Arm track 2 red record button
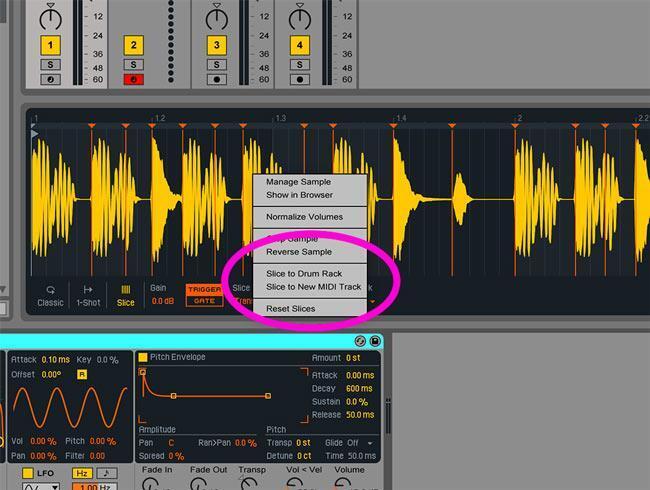This screenshot has width=650, height=490. [x=133, y=79]
